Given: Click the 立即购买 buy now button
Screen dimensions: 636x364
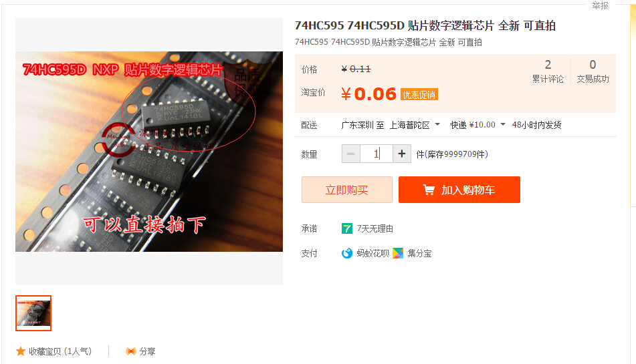Looking at the screenshot, I should click(347, 190).
